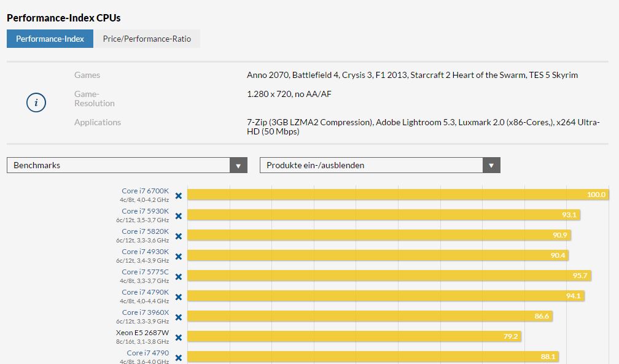The width and height of the screenshot is (619, 364).
Task: Click the Performance-Index CPUs heading
Action: tap(64, 18)
